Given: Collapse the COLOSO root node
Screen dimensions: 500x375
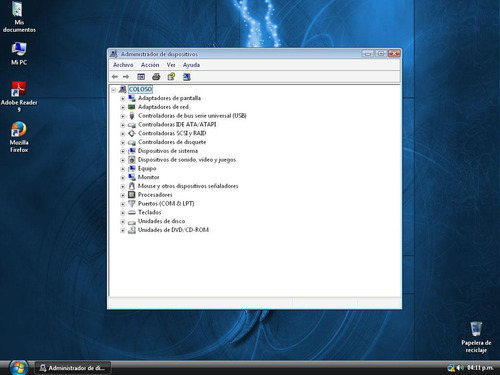Looking at the screenshot, I should click(113, 90).
